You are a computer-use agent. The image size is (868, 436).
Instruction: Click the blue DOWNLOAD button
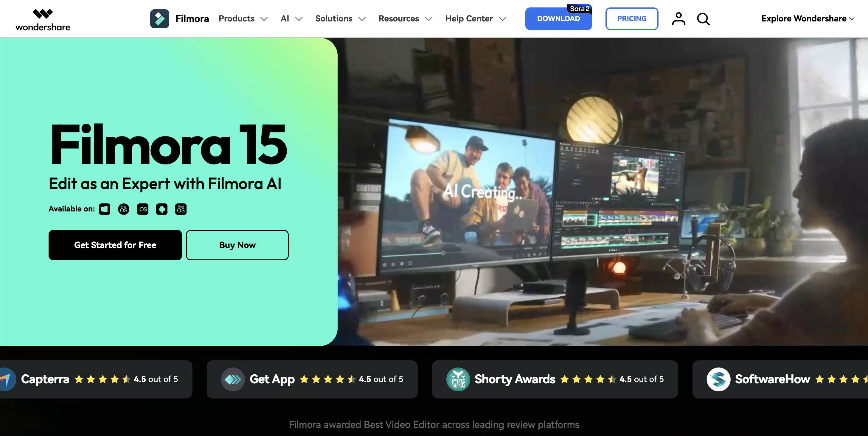click(558, 19)
